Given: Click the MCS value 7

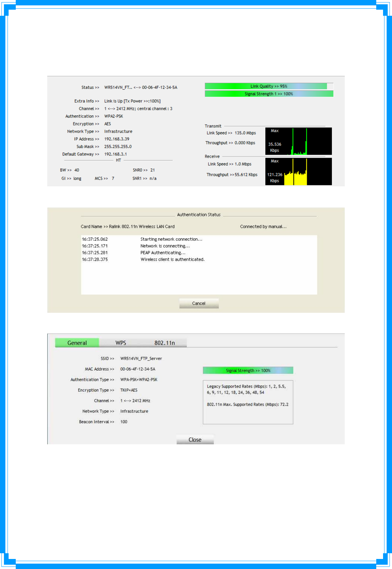Looking at the screenshot, I should (x=113, y=178).
